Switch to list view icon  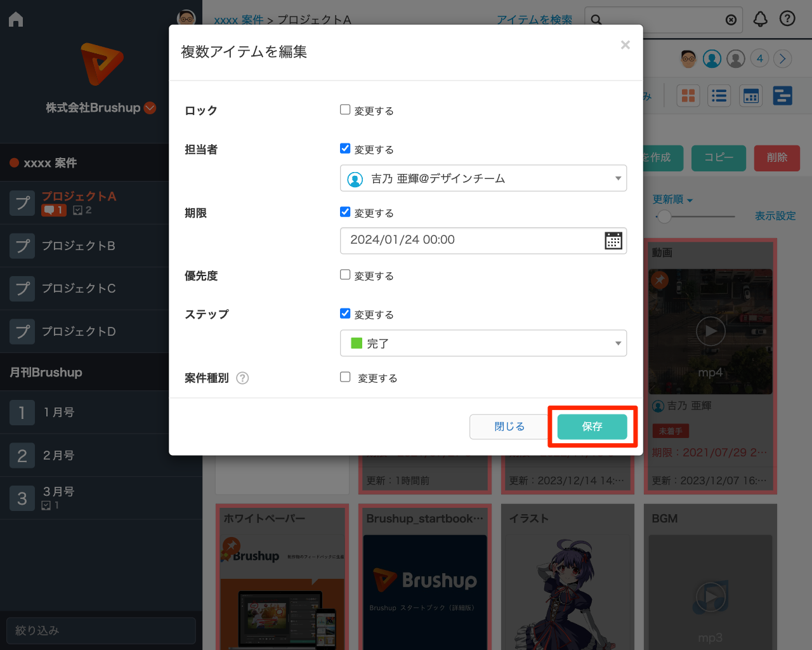coord(719,96)
